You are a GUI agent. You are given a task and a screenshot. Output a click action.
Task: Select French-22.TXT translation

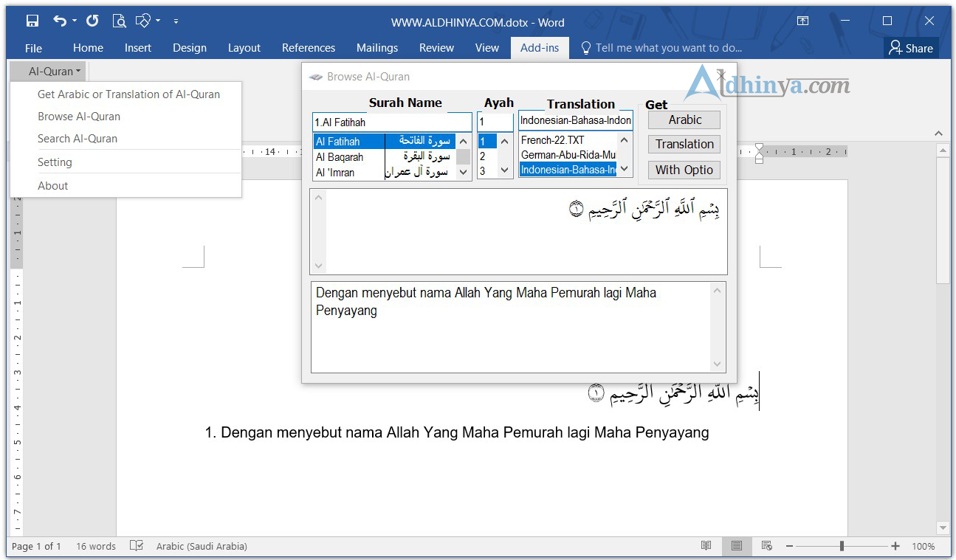pyautogui.click(x=568, y=140)
